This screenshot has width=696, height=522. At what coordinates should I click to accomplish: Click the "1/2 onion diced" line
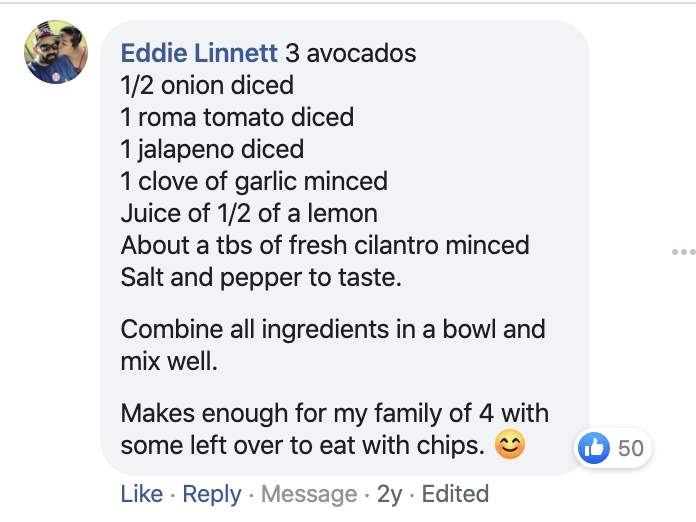click(x=207, y=84)
